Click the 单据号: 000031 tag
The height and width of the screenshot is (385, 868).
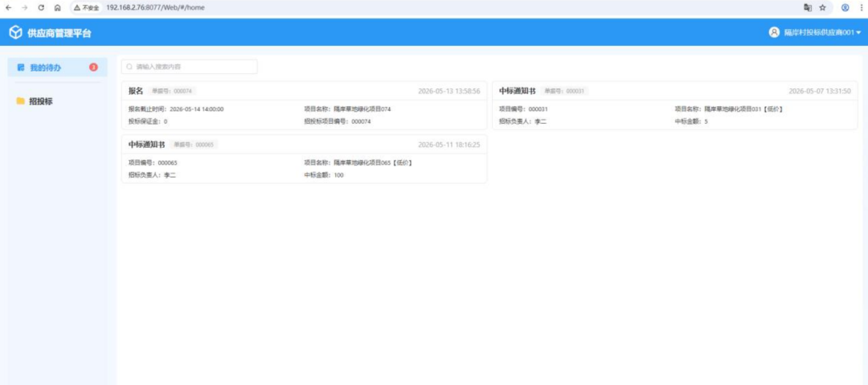tap(564, 91)
